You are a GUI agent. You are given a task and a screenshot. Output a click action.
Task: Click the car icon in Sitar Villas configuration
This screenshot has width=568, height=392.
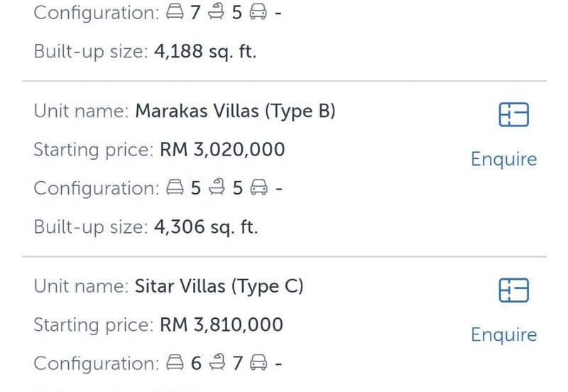tap(259, 364)
